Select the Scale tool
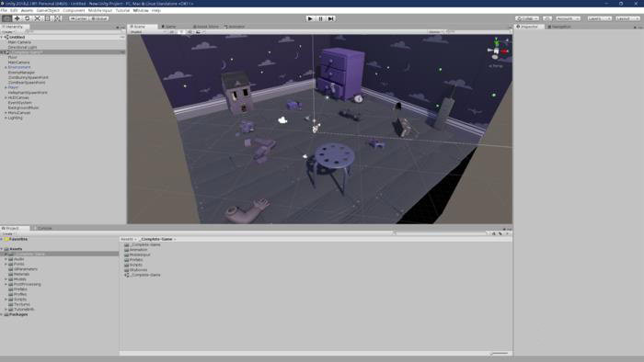The width and height of the screenshot is (644, 362). coord(38,18)
